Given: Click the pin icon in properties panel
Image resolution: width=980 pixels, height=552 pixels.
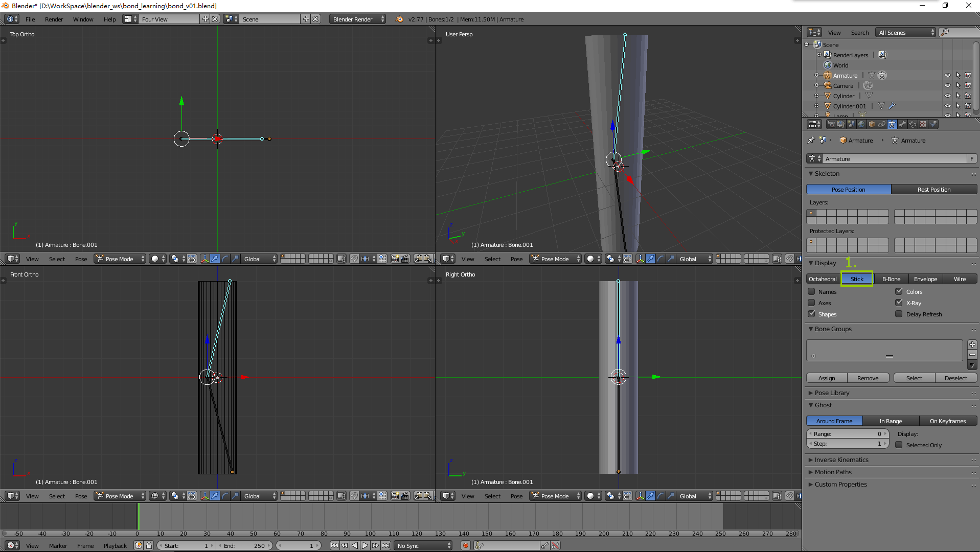Looking at the screenshot, I should point(811,140).
